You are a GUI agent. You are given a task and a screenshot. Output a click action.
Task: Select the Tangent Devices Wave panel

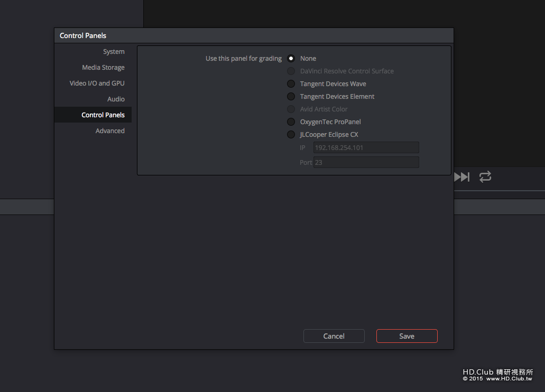(291, 84)
